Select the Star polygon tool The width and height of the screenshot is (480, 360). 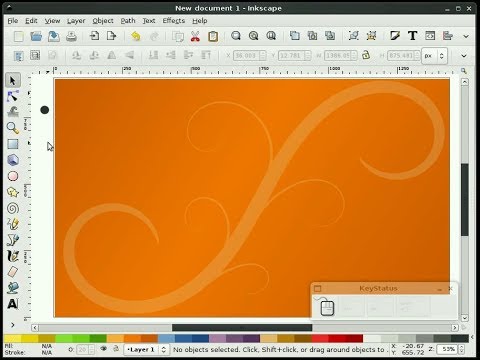pyautogui.click(x=13, y=192)
